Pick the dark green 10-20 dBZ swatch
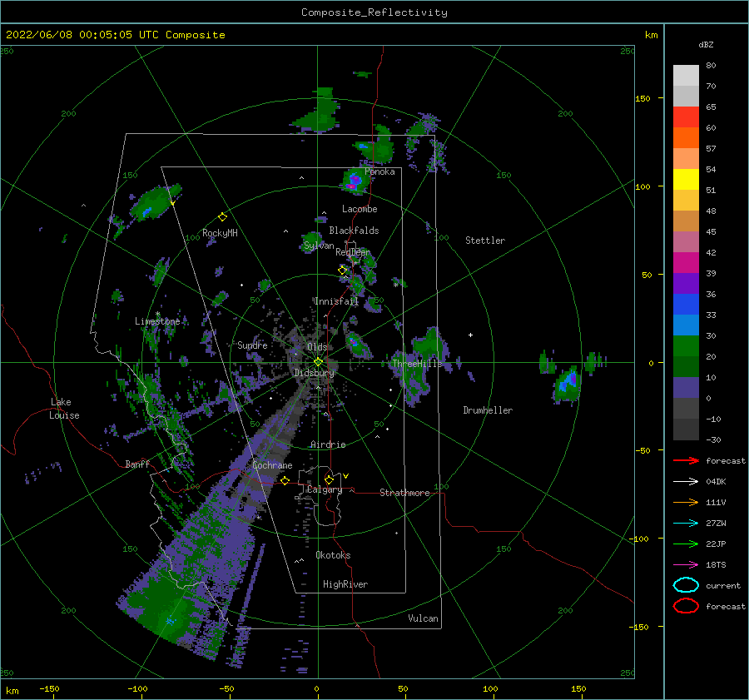Image resolution: width=749 pixels, height=700 pixels. [686, 366]
